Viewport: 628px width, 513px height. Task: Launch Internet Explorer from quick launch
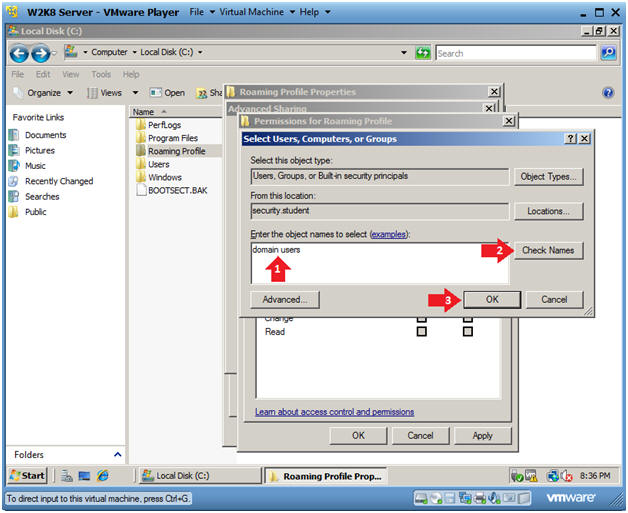[x=103, y=475]
